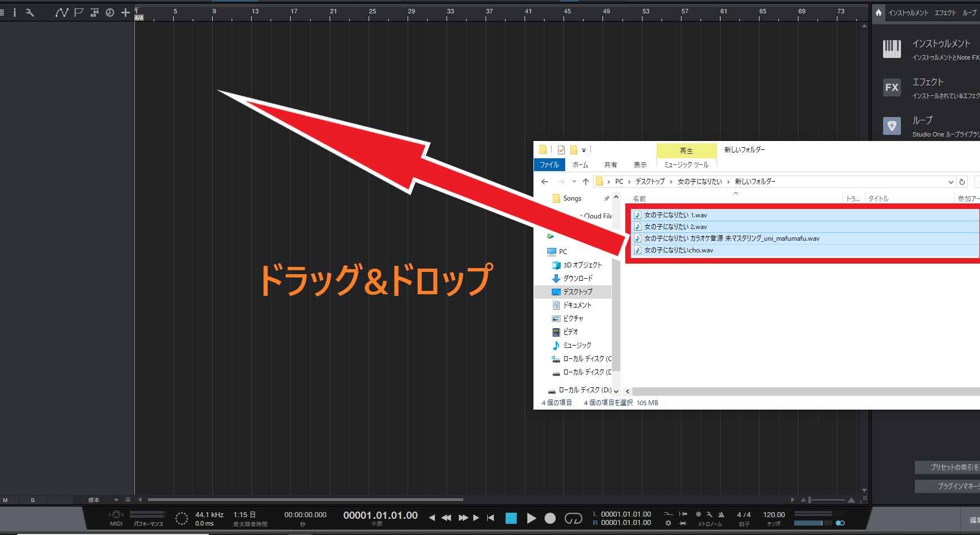
Task: Open quick access toolbar customize dropdown
Action: click(x=584, y=150)
